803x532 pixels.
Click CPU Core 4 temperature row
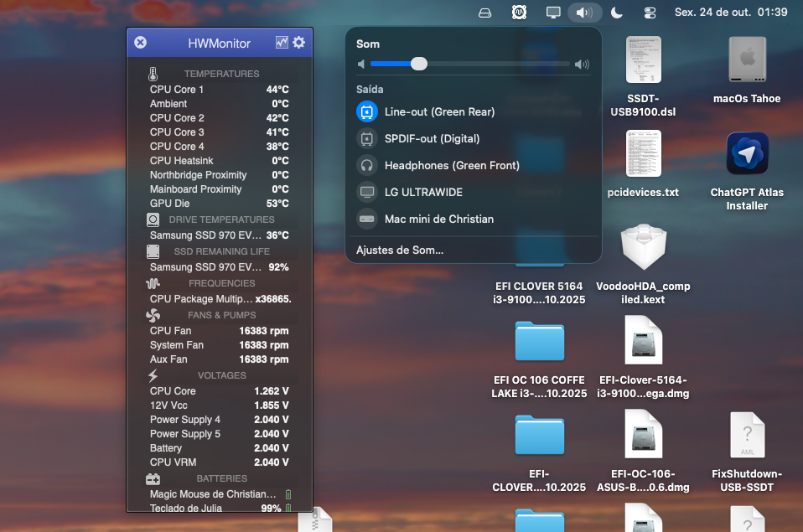coord(219,147)
